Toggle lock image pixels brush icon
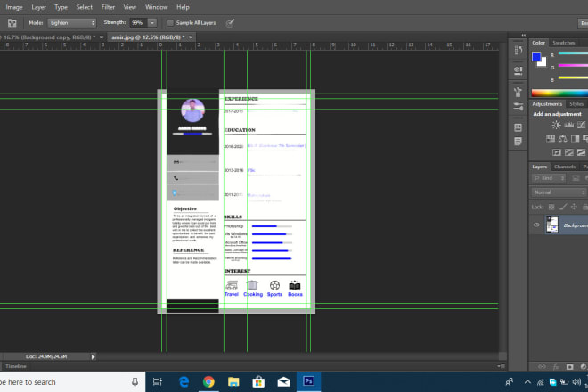Image resolution: width=588 pixels, height=392 pixels. pyautogui.click(x=563, y=207)
